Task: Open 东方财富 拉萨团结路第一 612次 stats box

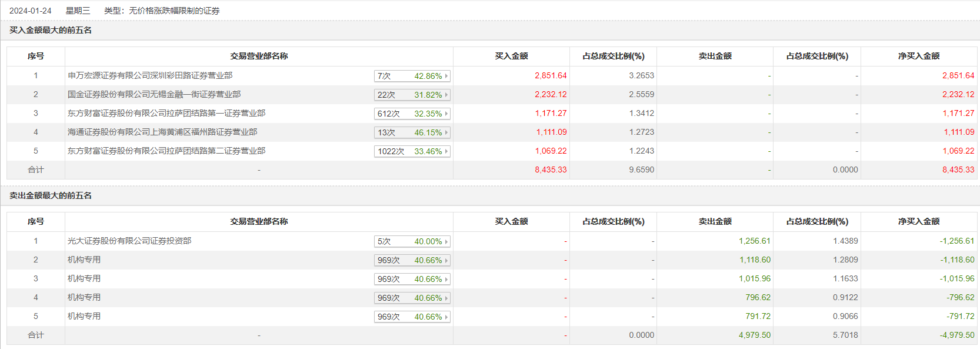Action: click(412, 114)
